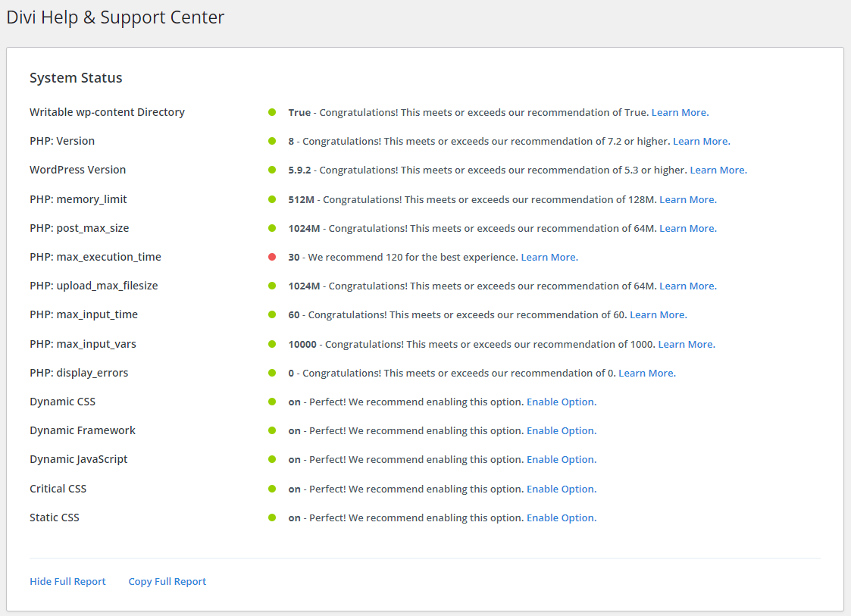This screenshot has width=851, height=616.
Task: Click the green status dot for PHP Version
Action: [x=272, y=141]
